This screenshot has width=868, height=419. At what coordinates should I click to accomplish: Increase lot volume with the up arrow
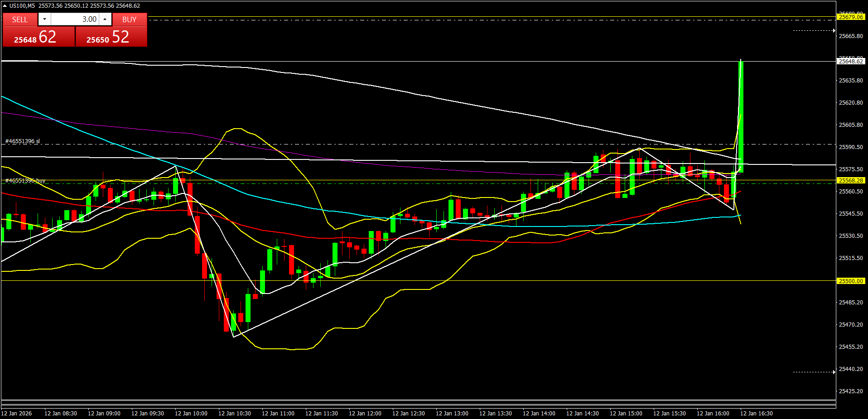[x=105, y=19]
